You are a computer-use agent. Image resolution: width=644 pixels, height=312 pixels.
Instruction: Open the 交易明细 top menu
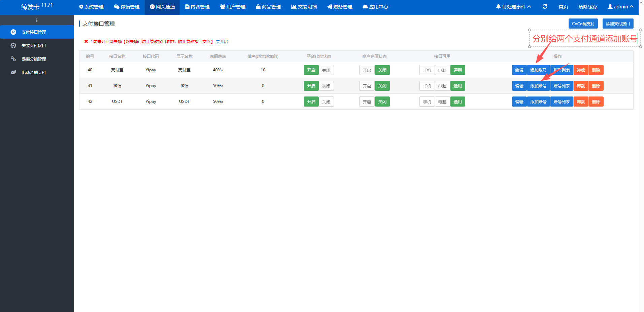click(x=304, y=7)
